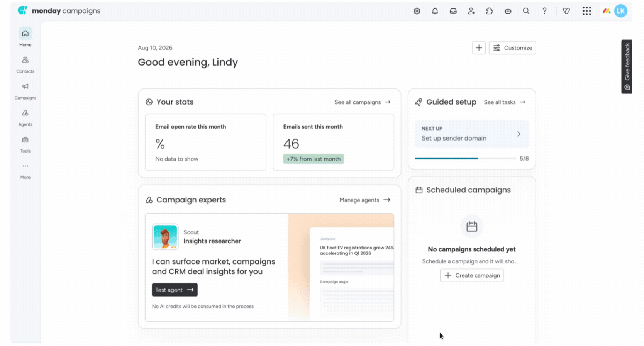Screen dimensions: 644x346
Task: Follow the See all campaigns link
Action: tap(363, 102)
